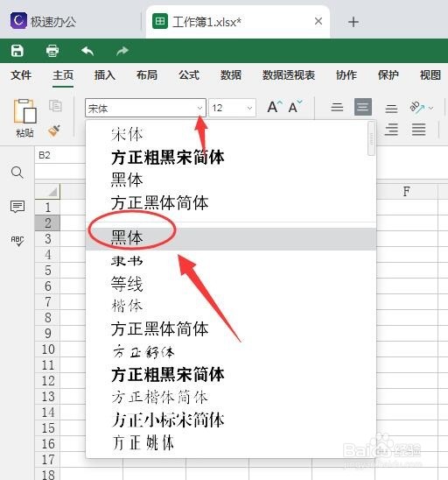The width and height of the screenshot is (448, 480).
Task: Open the 插入 ribbon tab
Action: pos(105,75)
